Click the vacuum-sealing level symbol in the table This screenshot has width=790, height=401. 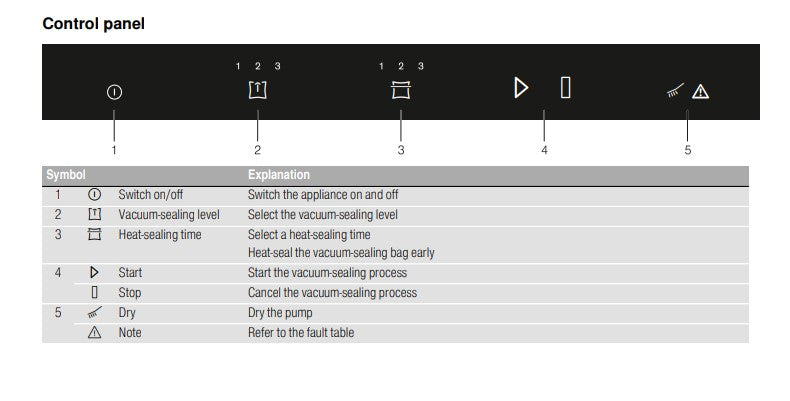[x=95, y=215]
